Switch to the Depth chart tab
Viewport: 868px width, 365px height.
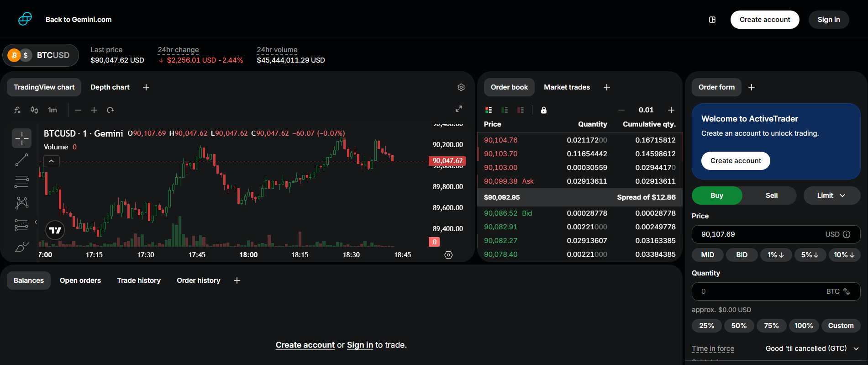tap(110, 87)
